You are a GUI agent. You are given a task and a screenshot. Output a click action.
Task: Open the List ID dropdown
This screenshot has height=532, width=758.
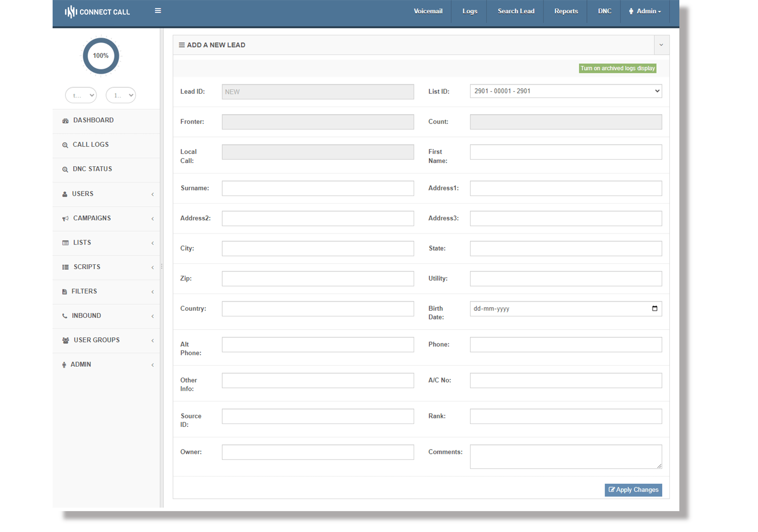coord(566,91)
